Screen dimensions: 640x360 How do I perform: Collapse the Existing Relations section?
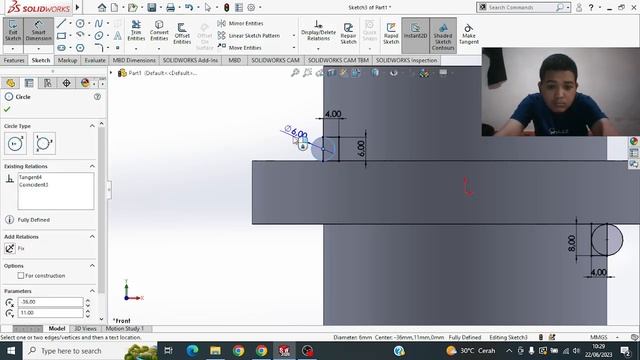[x=92, y=166]
